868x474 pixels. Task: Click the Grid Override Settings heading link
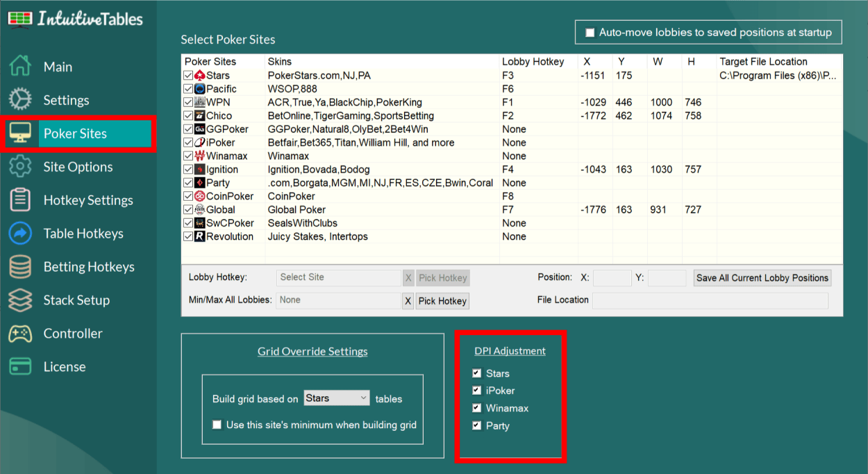coord(312,352)
